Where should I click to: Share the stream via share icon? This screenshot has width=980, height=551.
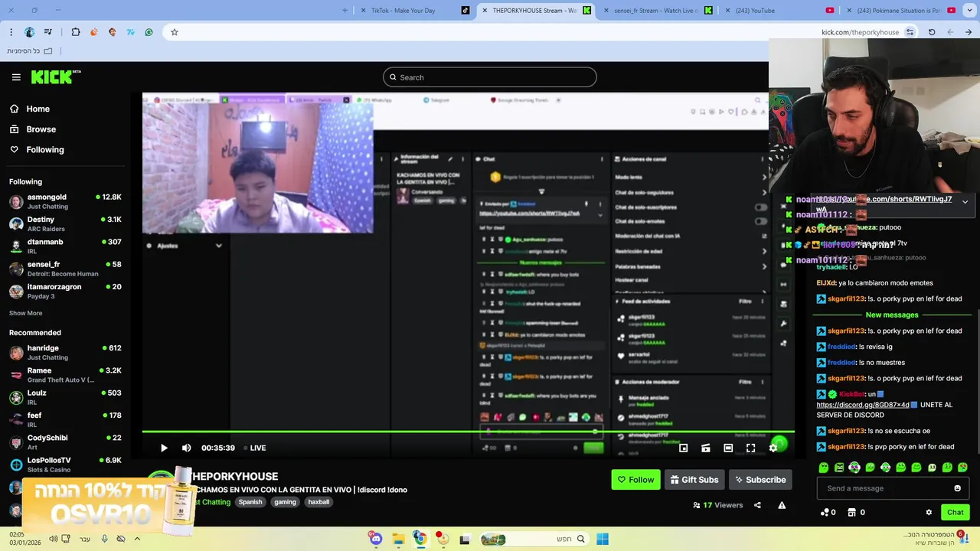(x=757, y=505)
